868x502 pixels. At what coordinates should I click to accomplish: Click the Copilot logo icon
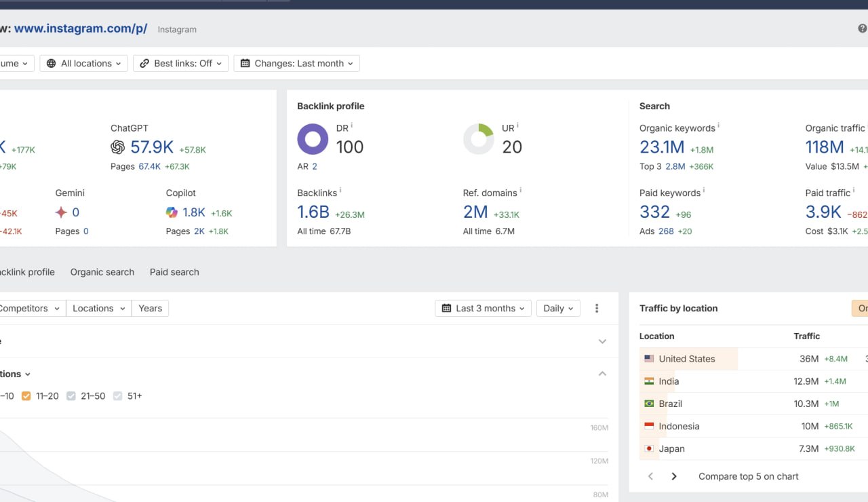point(172,212)
